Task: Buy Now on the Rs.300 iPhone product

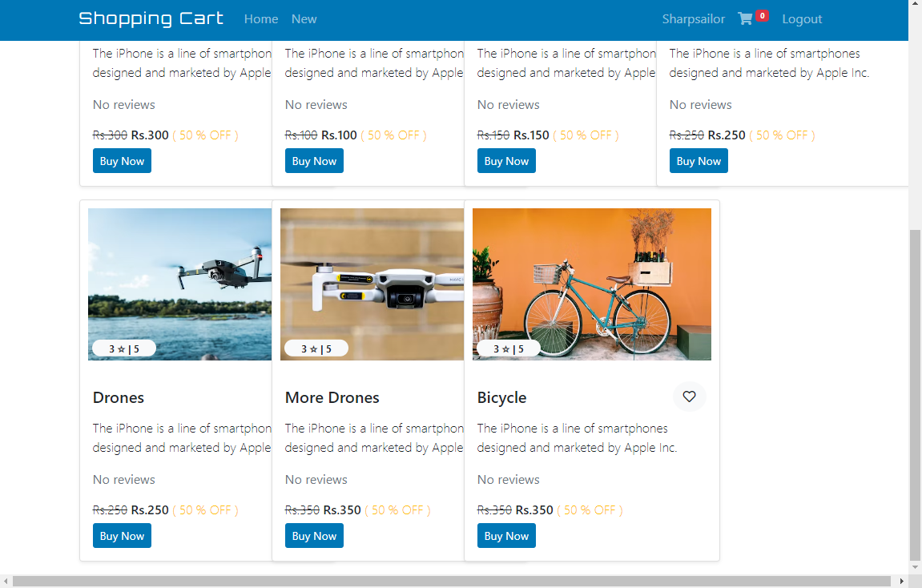Action: click(x=122, y=160)
